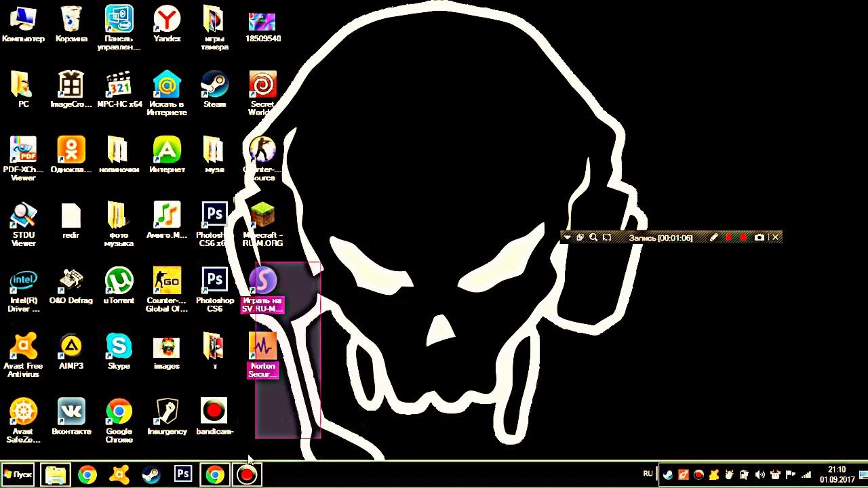The image size is (868, 488).
Task: Open network signal tray icon
Action: click(806, 474)
